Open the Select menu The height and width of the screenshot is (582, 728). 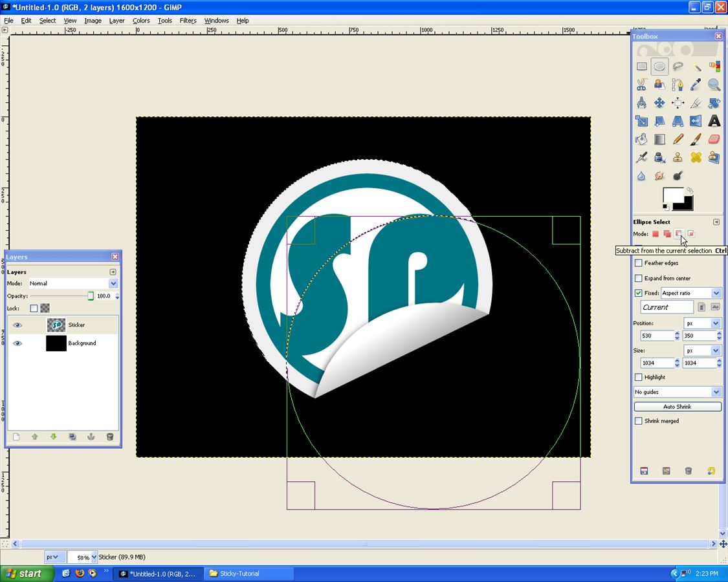(47, 21)
